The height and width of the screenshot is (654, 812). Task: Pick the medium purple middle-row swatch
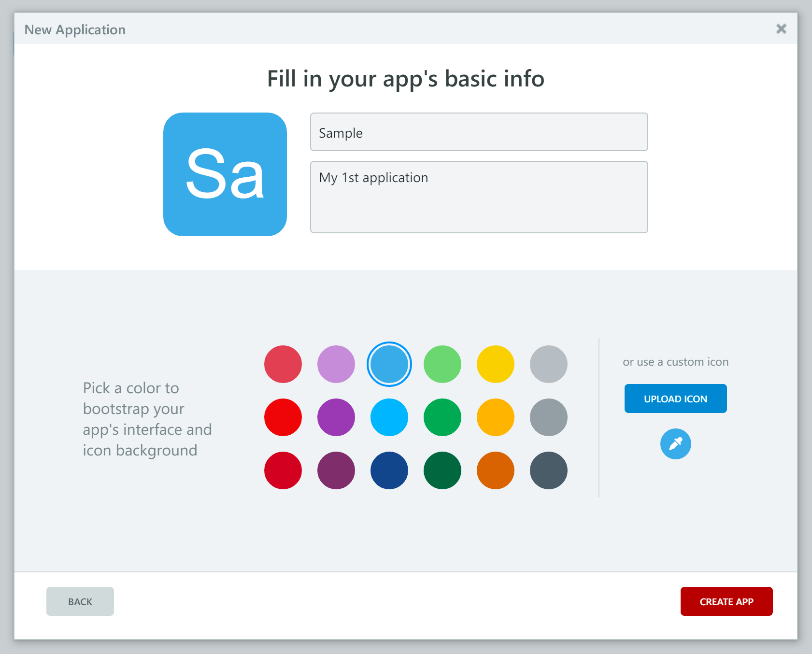click(x=336, y=417)
